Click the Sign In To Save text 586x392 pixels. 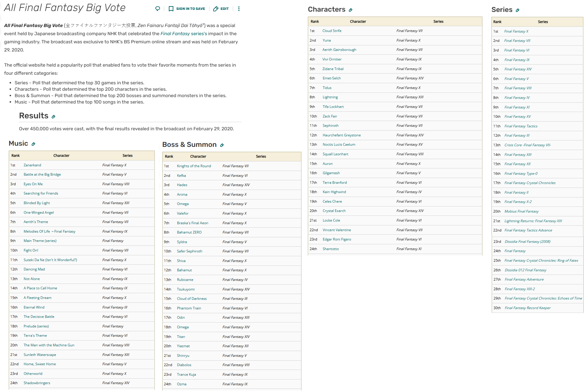point(191,9)
